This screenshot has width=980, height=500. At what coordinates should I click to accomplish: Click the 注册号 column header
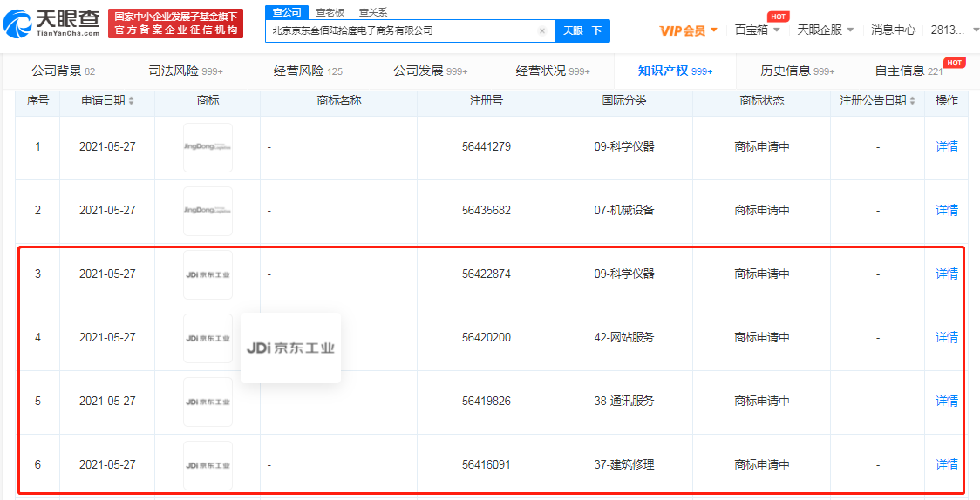click(x=487, y=101)
